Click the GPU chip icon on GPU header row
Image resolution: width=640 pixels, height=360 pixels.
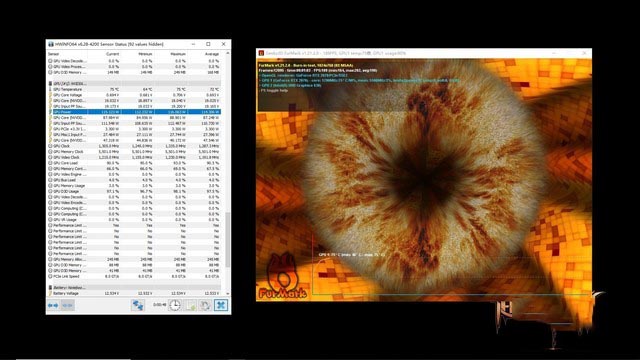click(x=51, y=83)
